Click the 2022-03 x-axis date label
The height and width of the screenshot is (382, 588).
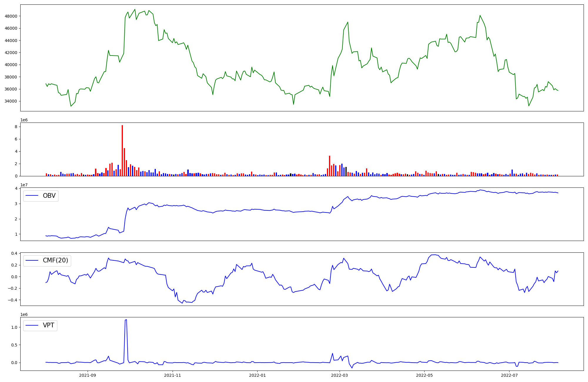pyautogui.click(x=340, y=375)
